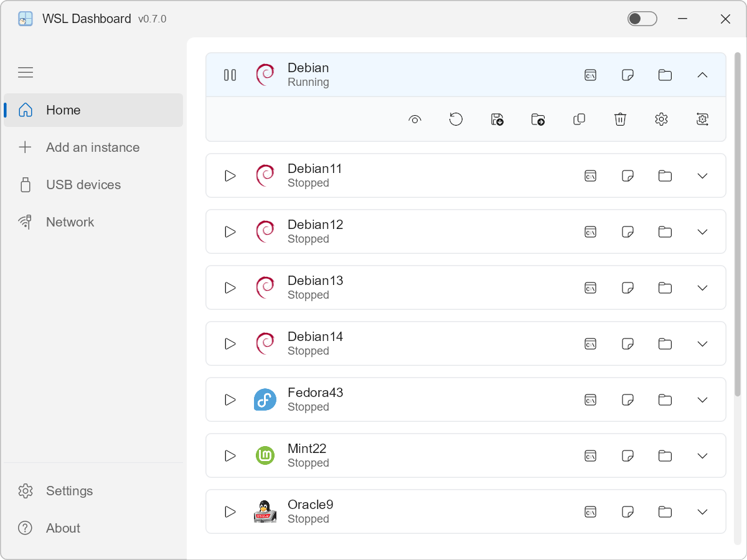This screenshot has height=560, width=747.
Task: Click Add an instance
Action: point(92,147)
